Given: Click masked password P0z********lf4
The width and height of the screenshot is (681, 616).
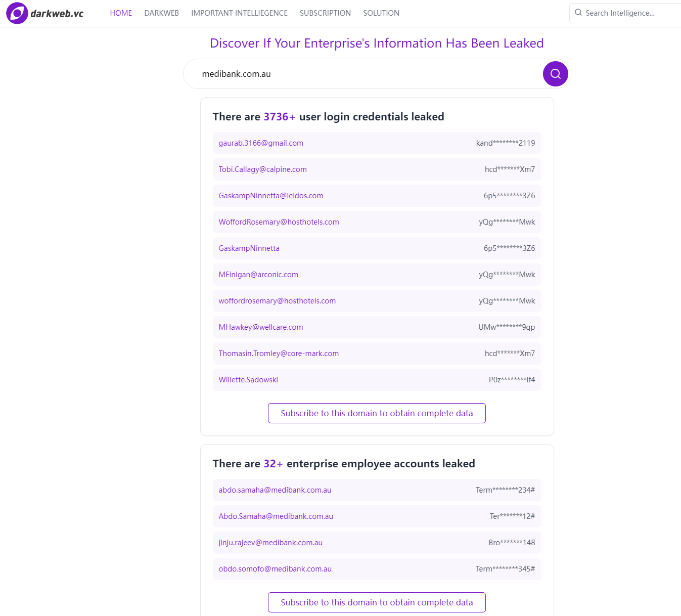Looking at the screenshot, I should pos(512,380).
